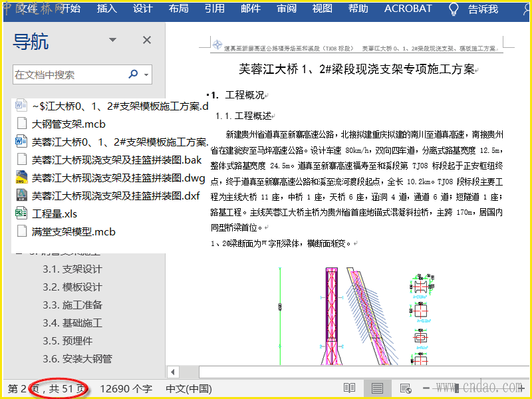The image size is (532, 399).
Task: Switch to Web Layout view icon
Action: 406,388
